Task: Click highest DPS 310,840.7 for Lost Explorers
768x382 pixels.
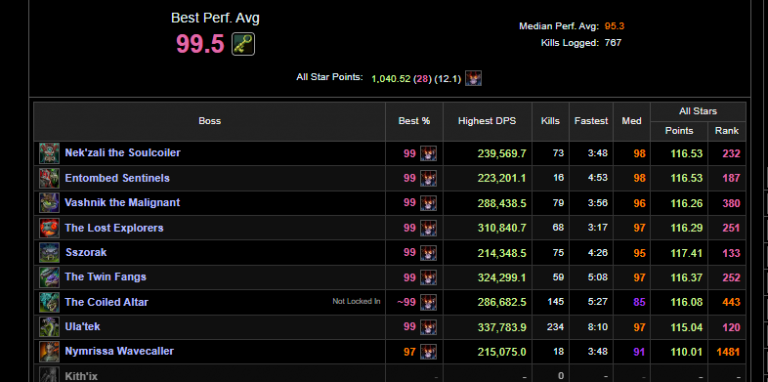Action: tap(502, 228)
